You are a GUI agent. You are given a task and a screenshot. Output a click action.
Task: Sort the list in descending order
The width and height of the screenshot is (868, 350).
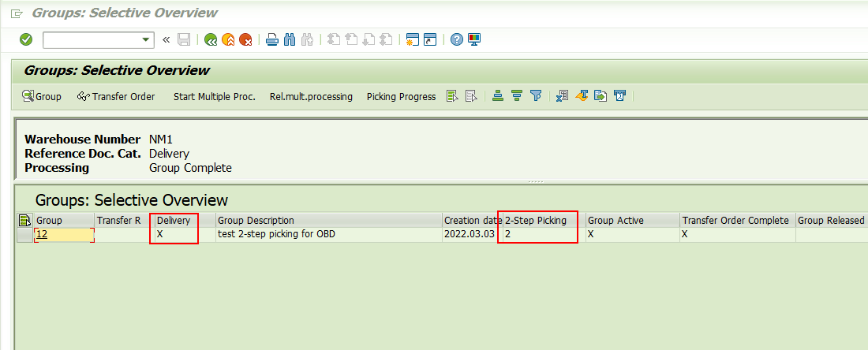517,96
